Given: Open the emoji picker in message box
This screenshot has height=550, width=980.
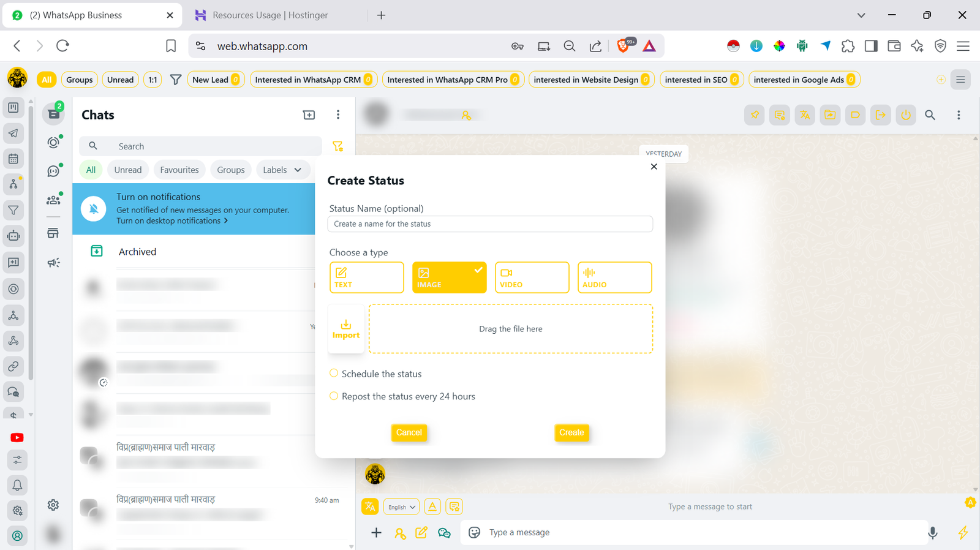Looking at the screenshot, I should click(x=474, y=533).
